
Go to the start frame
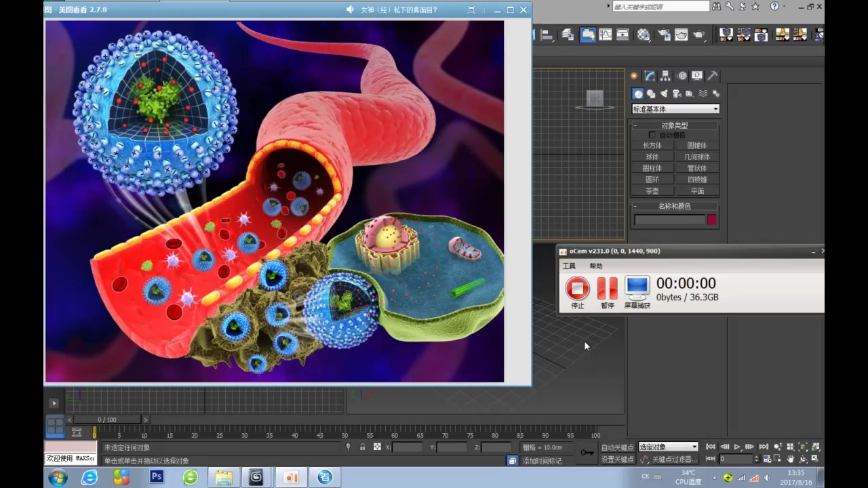pyautogui.click(x=711, y=447)
